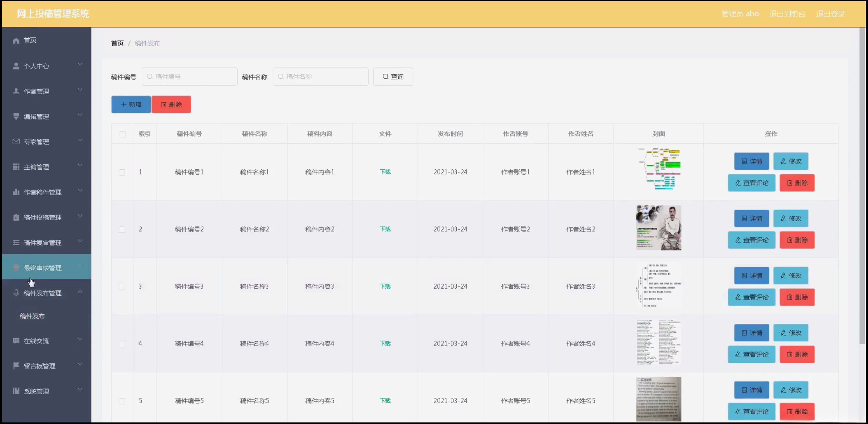Click the 稿件发布管理 microphone icon

pos(16,293)
